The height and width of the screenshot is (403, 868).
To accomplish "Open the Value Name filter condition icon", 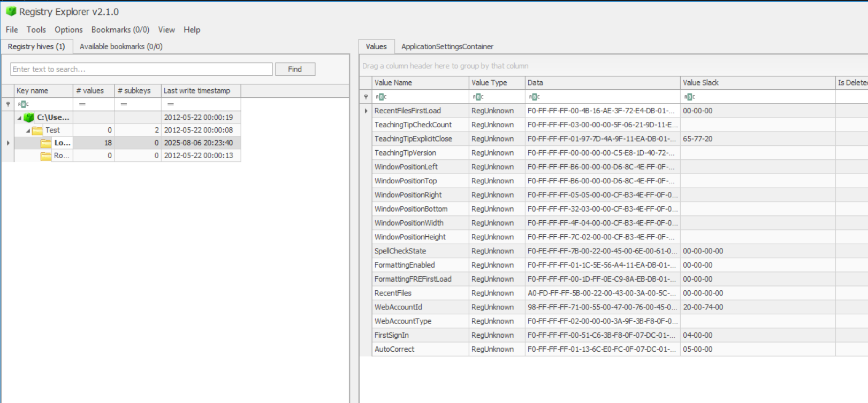I will point(381,97).
